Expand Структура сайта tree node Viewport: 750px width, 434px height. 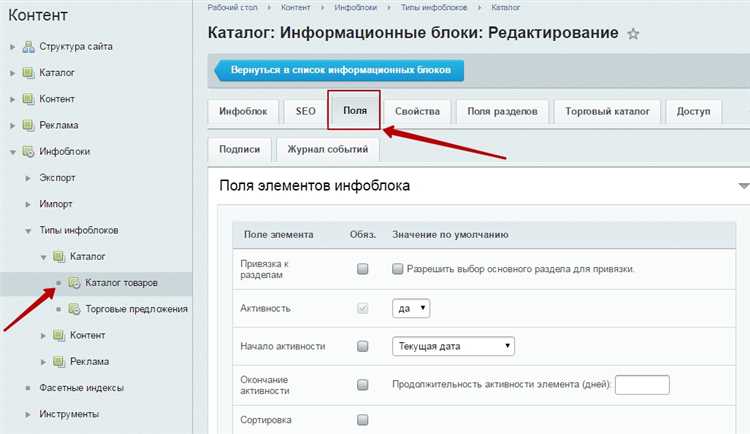[12, 47]
